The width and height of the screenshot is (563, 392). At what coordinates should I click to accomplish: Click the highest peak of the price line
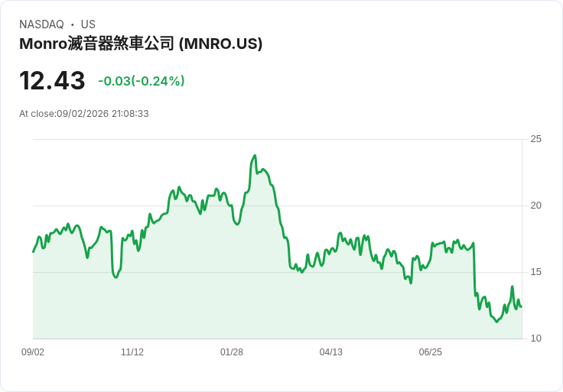[255, 156]
